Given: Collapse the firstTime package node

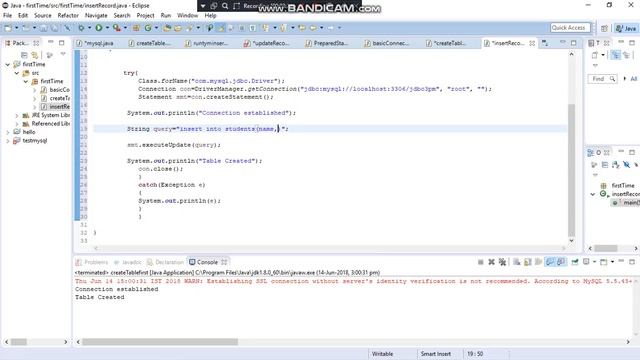Looking at the screenshot, I should click(26, 81).
